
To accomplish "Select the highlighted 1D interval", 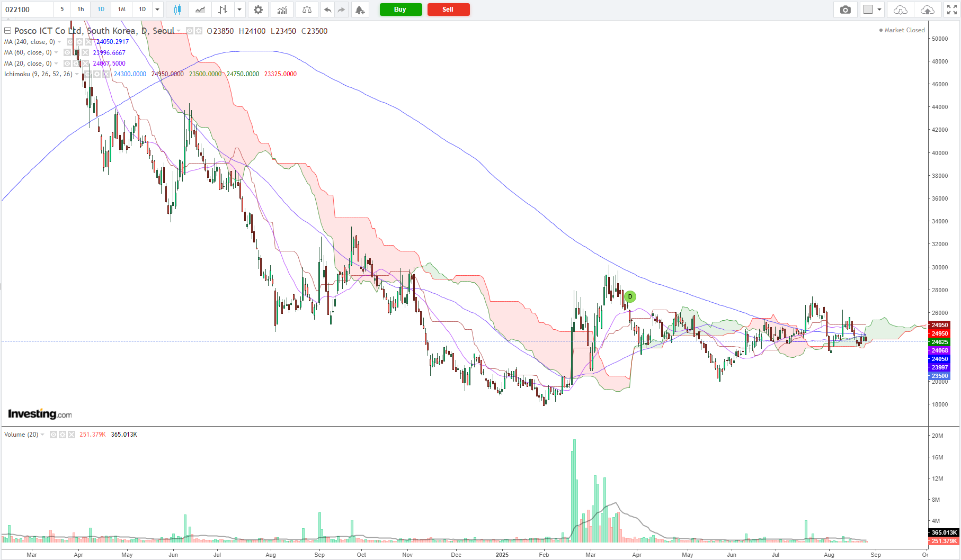I will (101, 10).
